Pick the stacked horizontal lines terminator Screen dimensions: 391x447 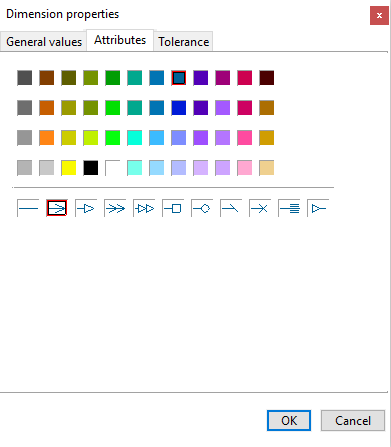tap(289, 208)
